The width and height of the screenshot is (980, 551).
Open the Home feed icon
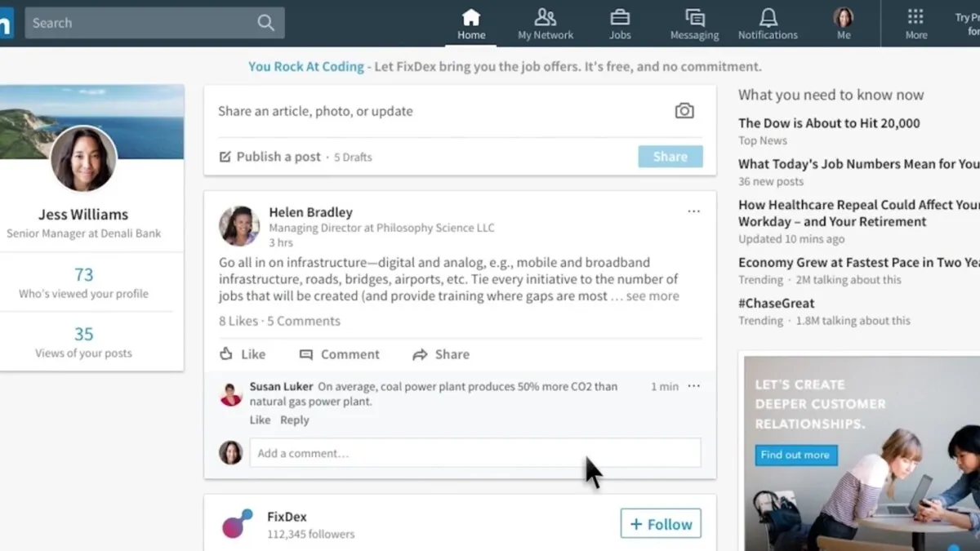[470, 18]
